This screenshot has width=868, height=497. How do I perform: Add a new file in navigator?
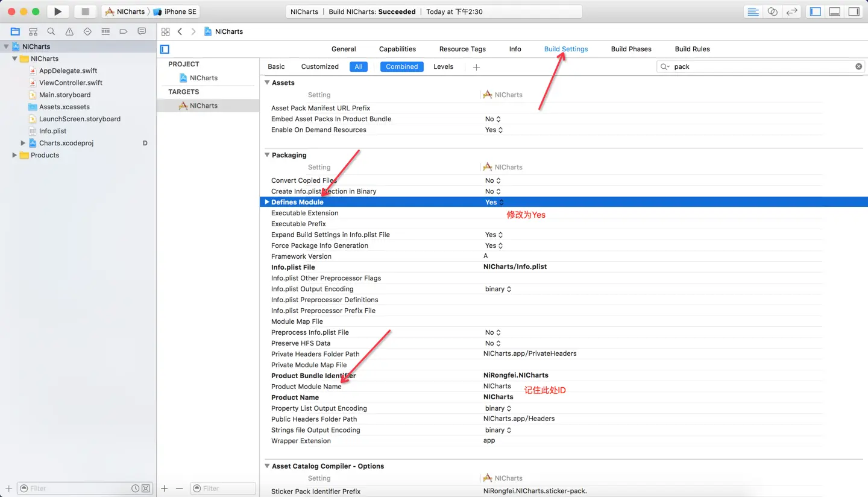tap(8, 488)
